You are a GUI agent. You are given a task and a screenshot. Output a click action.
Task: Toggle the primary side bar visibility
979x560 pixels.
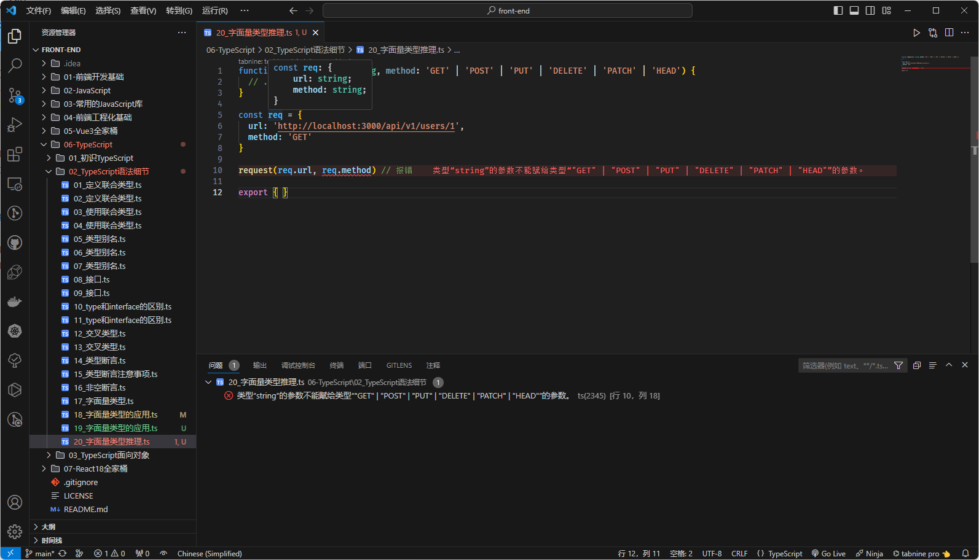click(x=838, y=10)
